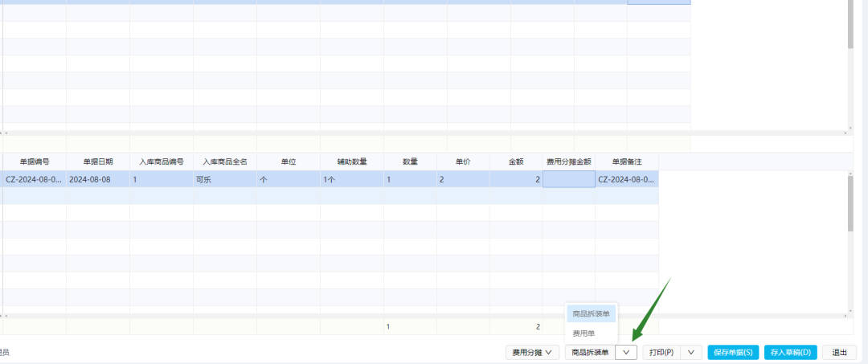Select the 单据编号 column header
This screenshot has height=364, width=868.
(35, 162)
